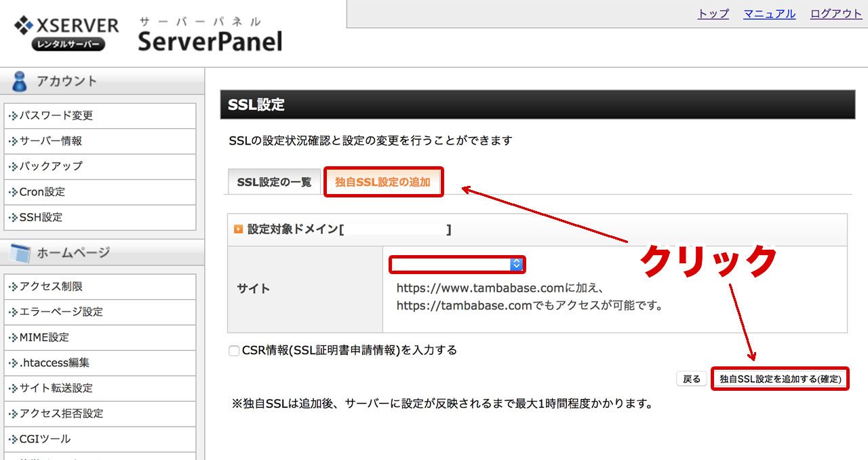Viewport: 868px width, 460px height.
Task: Open .htaccess編集 in the sidebar
Action: 100,363
